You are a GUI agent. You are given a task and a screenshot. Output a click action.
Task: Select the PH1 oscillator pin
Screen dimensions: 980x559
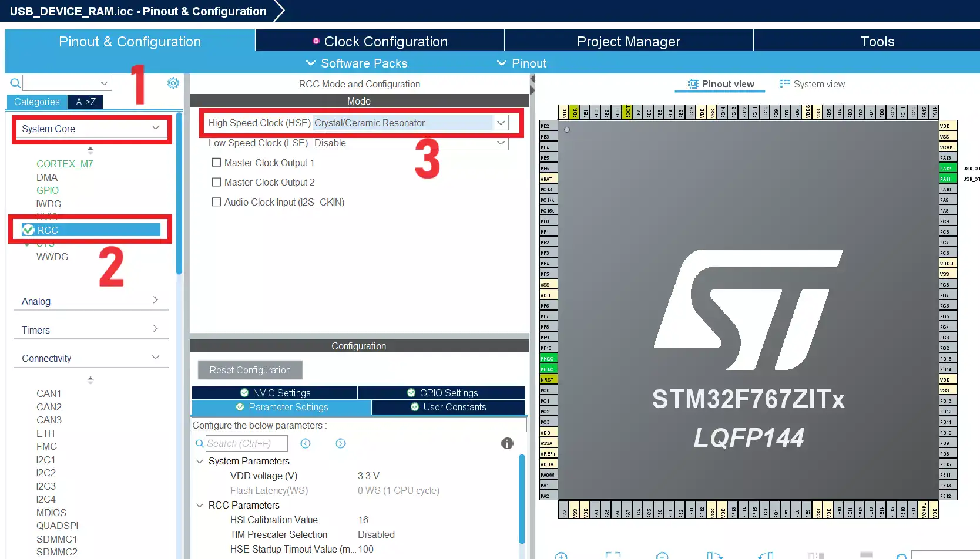[x=548, y=369]
